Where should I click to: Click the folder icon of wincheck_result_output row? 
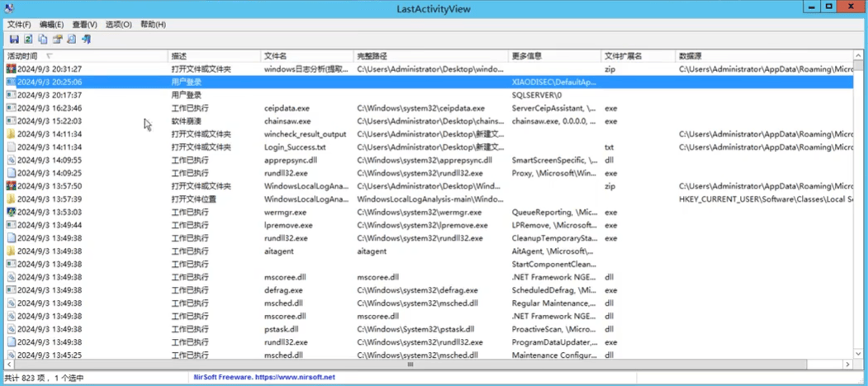[11, 134]
